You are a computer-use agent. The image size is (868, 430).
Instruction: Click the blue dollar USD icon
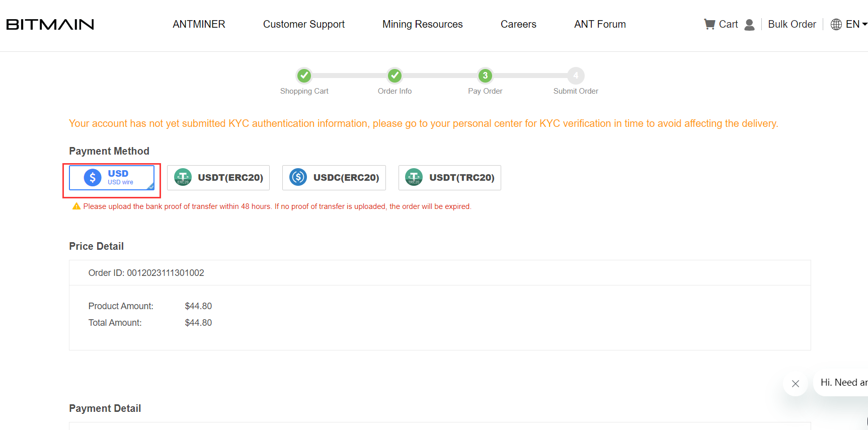pyautogui.click(x=93, y=178)
